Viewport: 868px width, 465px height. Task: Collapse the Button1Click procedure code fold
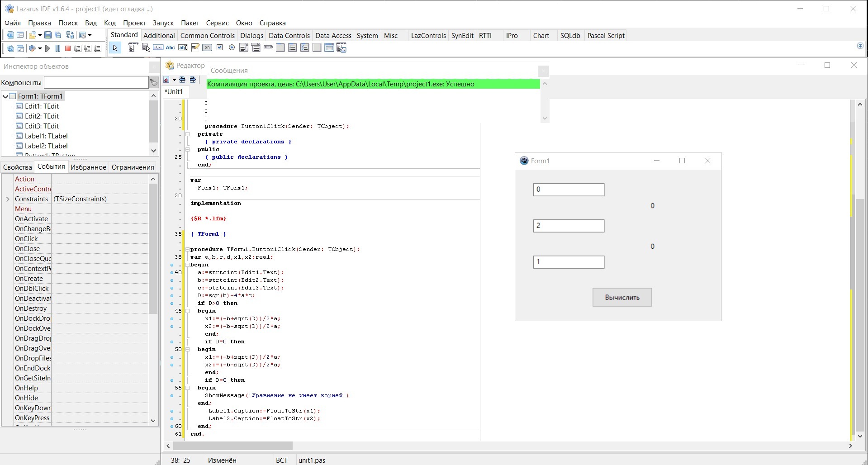187,249
